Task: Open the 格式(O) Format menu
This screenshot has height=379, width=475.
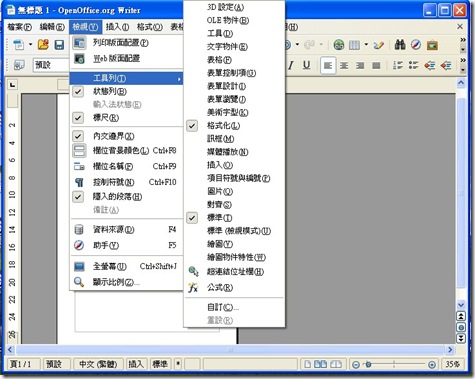Action: pyautogui.click(x=150, y=27)
